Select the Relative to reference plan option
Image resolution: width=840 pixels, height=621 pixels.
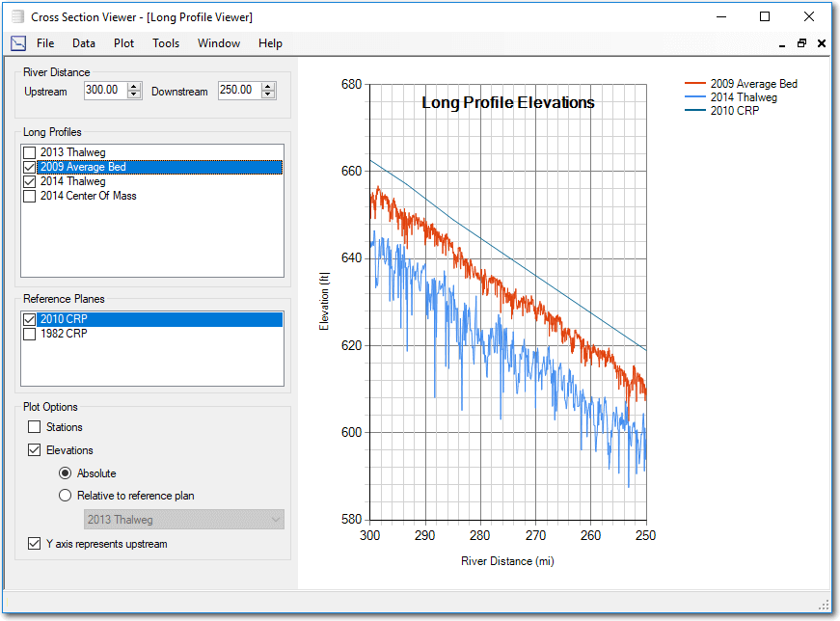(65, 495)
